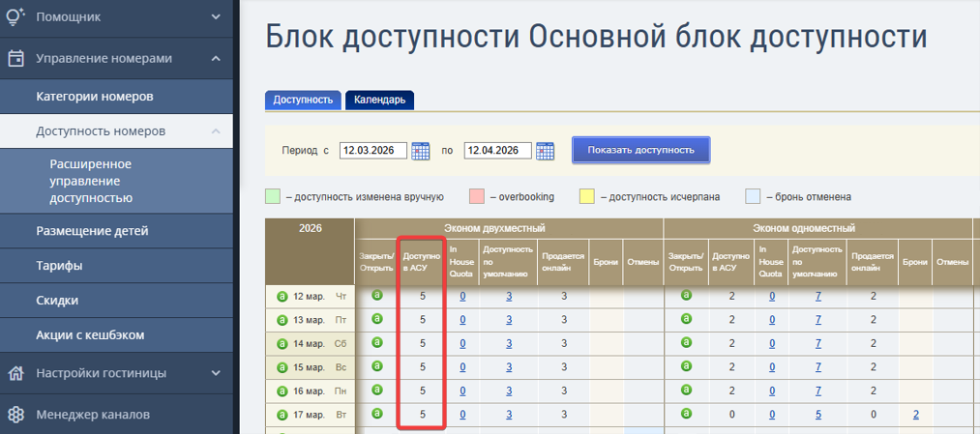Click the calendar icon beside Управление номерами
This screenshot has height=434, width=980.
point(15,59)
